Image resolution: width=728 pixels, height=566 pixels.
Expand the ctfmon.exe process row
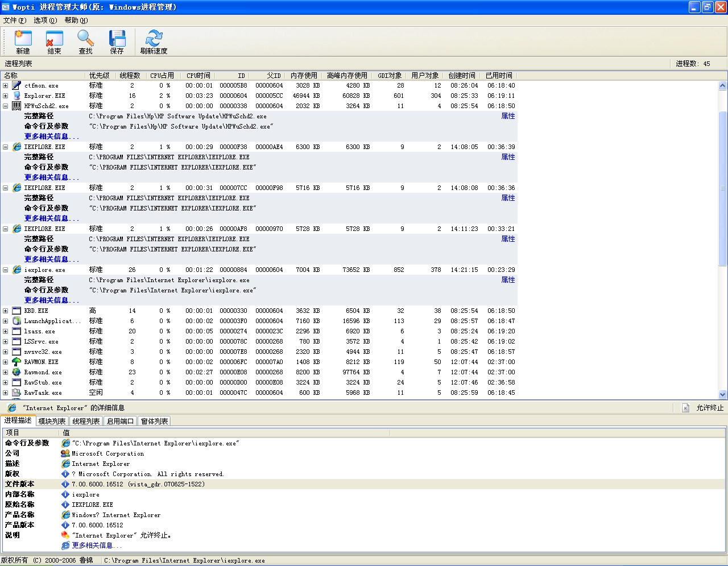tap(5, 86)
